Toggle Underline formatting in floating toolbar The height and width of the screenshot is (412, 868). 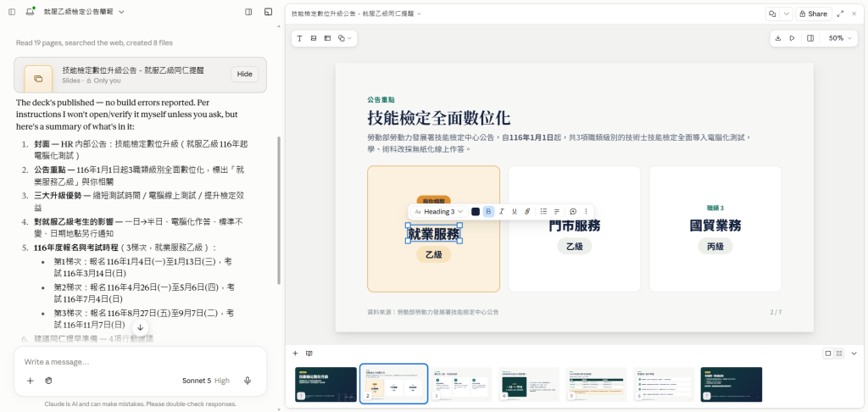[515, 212]
